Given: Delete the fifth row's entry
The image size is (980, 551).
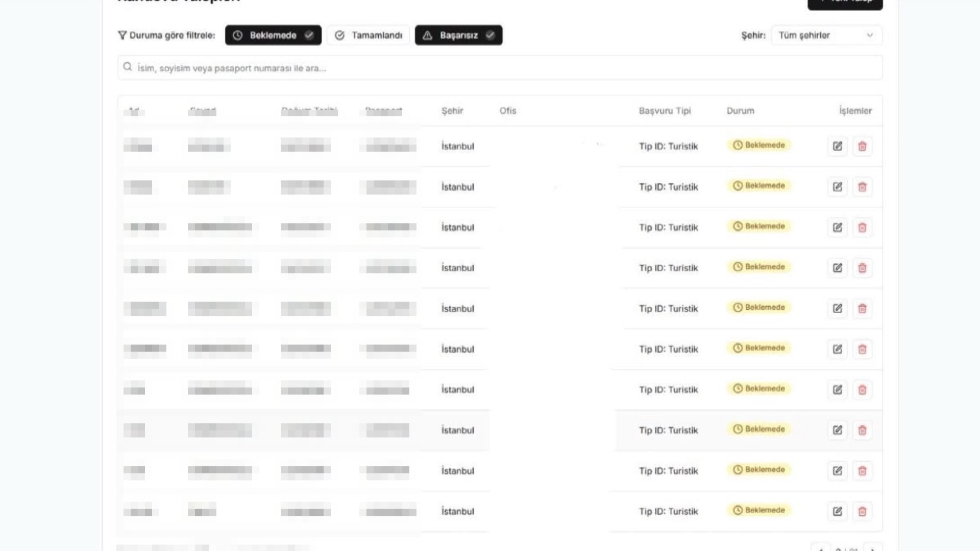Looking at the screenshot, I should [x=862, y=309].
